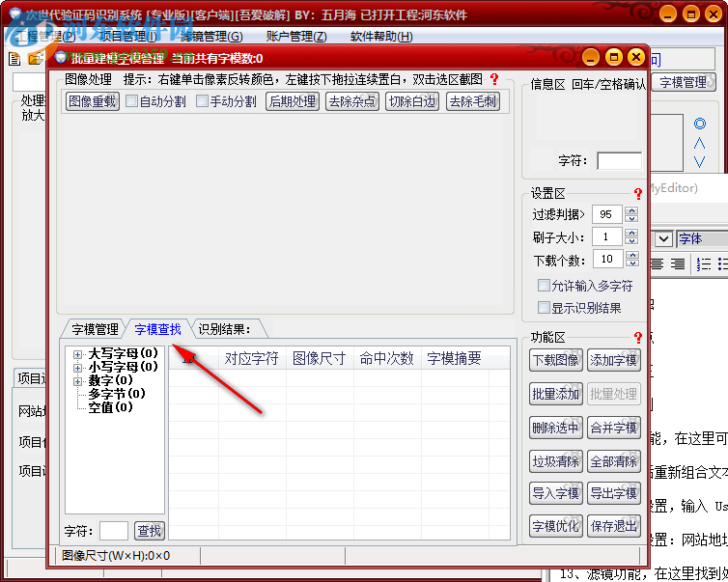The height and width of the screenshot is (582, 728).
Task: Click 去除毛刺 button
Action: coord(473,101)
